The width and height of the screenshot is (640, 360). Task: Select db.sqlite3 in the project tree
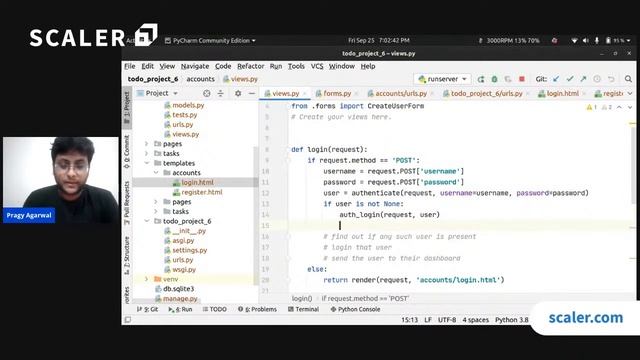[x=178, y=289]
